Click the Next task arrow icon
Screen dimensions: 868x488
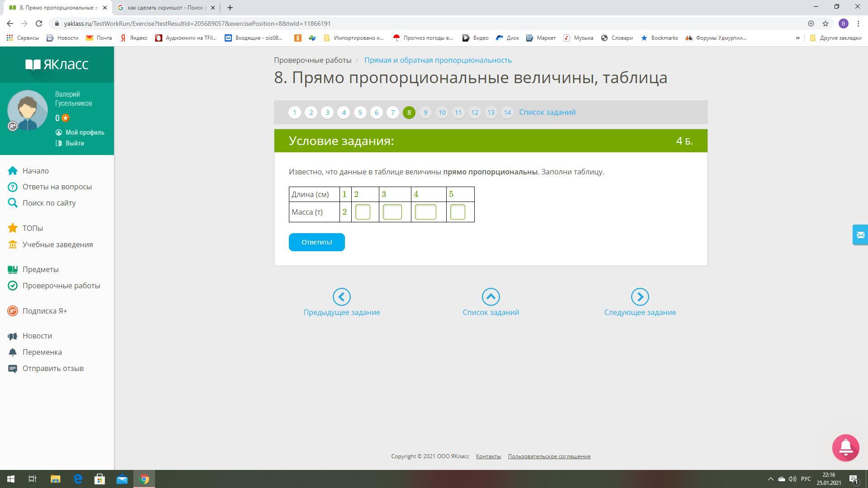640,297
